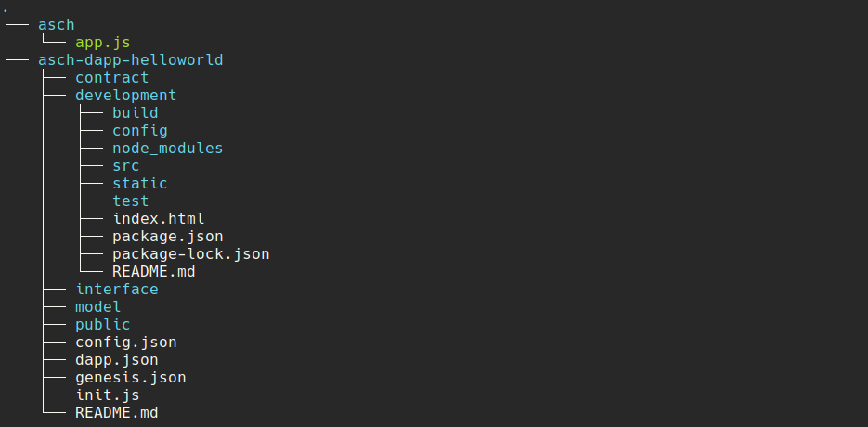868x427 pixels.
Task: Select the genesis.json file
Action: pos(131,378)
